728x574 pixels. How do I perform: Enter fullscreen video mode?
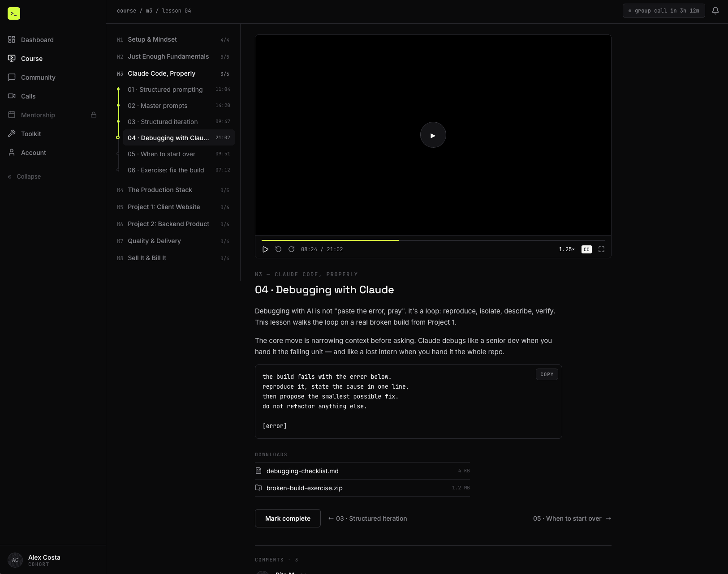601,249
